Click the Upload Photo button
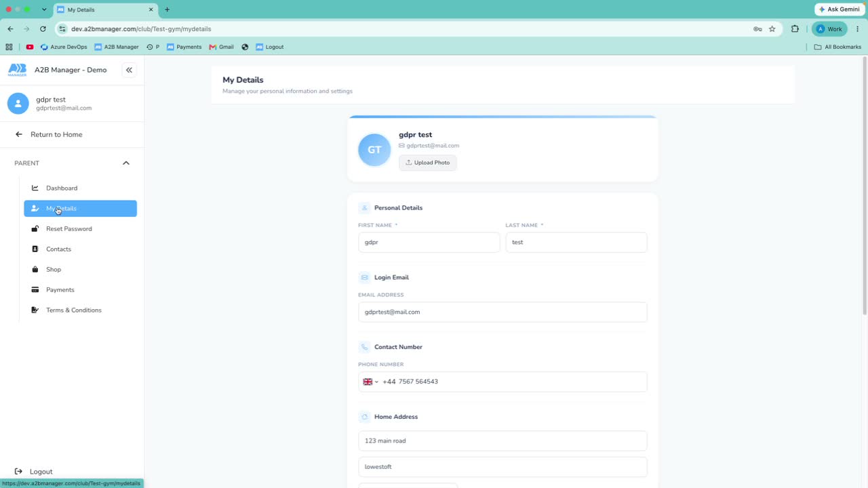868x488 pixels. pyautogui.click(x=428, y=163)
